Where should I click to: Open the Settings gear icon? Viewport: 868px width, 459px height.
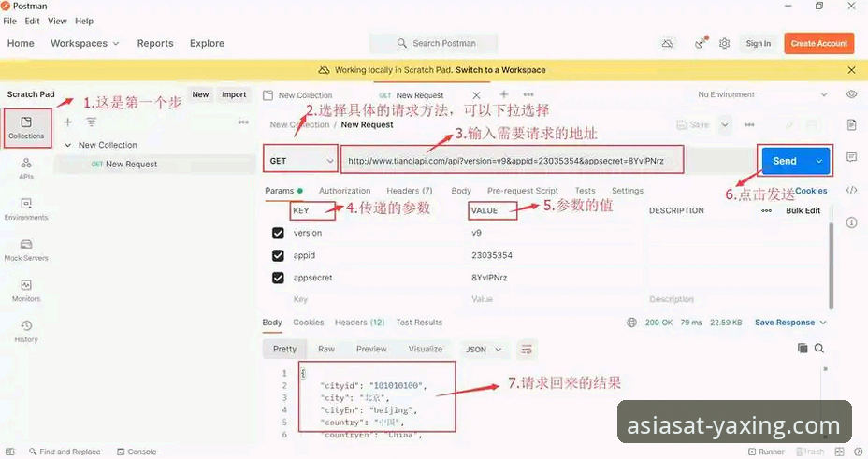tap(725, 43)
